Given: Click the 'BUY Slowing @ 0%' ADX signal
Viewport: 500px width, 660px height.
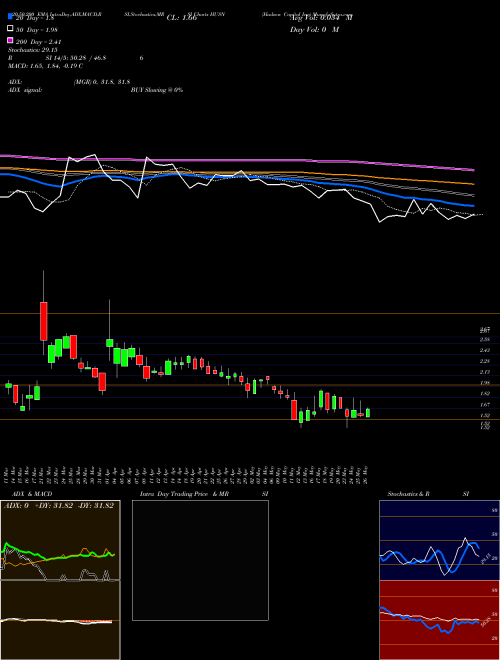Looking at the screenshot, I should pyautogui.click(x=157, y=90).
